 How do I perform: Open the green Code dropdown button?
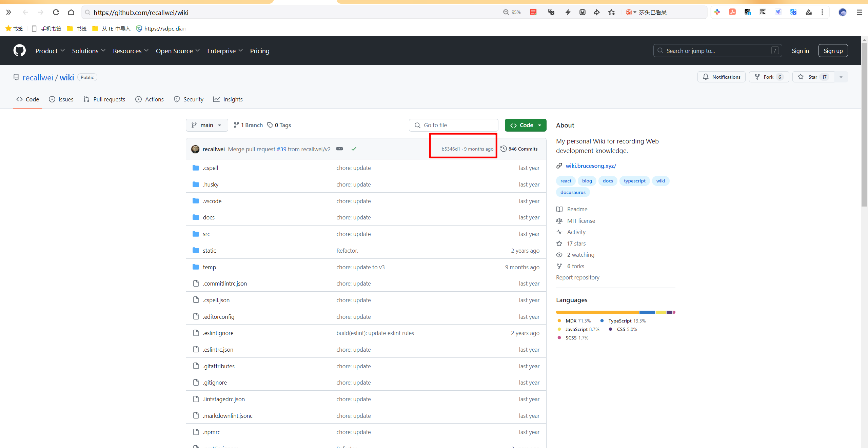525,125
